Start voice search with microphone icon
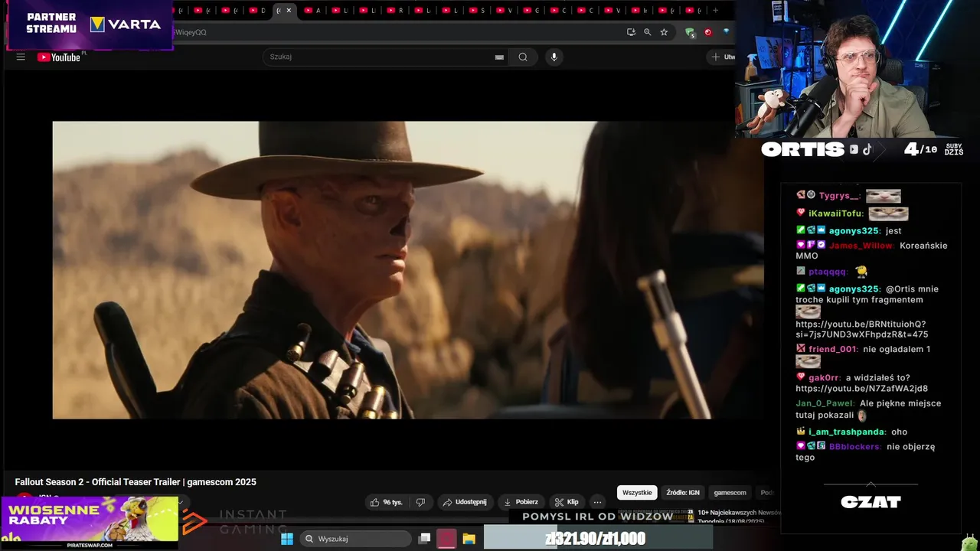The height and width of the screenshot is (551, 980). [554, 57]
